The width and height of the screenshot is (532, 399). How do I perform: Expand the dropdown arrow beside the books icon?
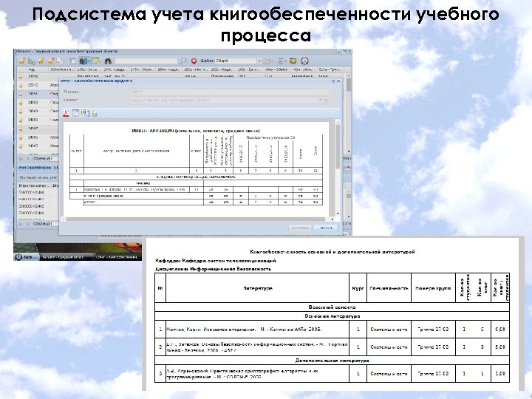tap(89, 61)
